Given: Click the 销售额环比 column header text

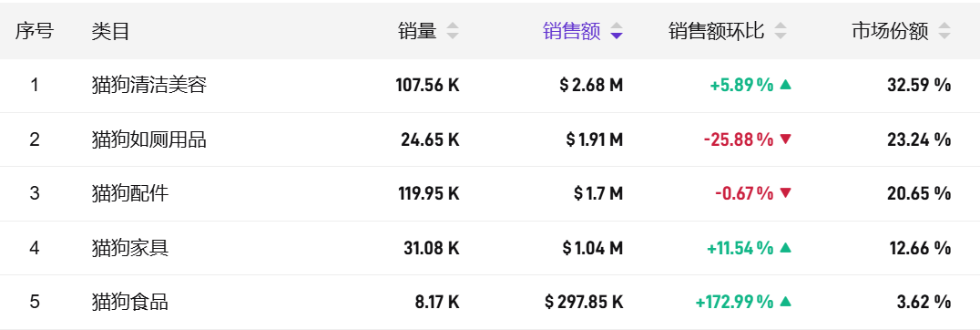Looking at the screenshot, I should click(716, 31).
